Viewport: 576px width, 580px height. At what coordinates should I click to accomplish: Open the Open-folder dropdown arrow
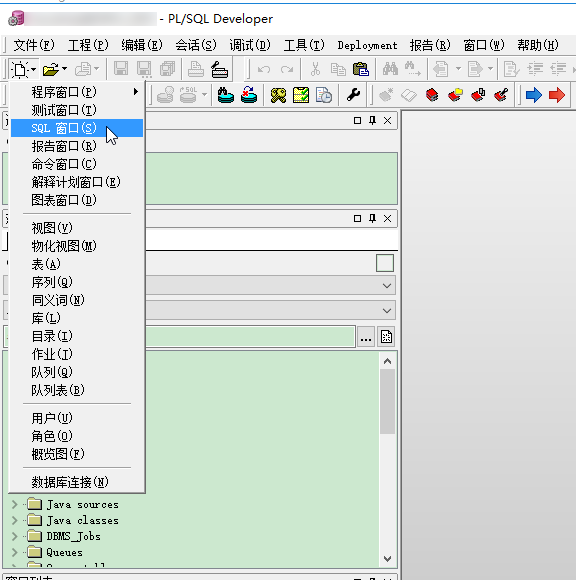point(64,69)
